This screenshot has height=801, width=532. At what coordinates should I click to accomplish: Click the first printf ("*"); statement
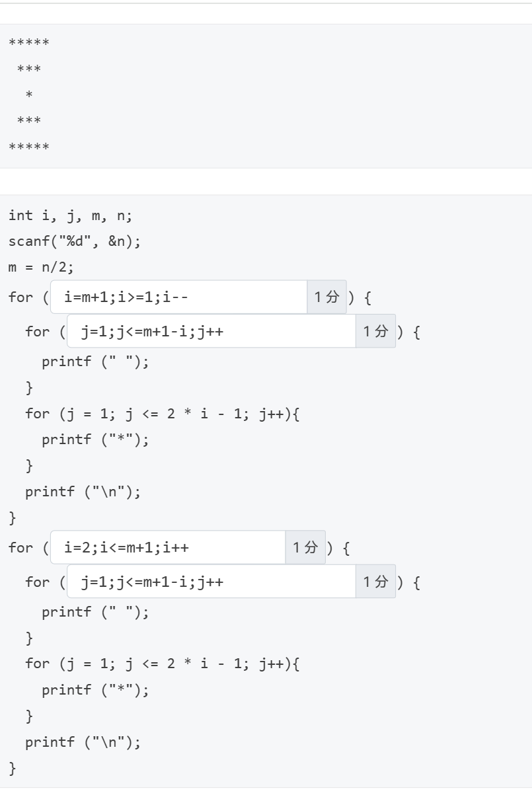point(96,439)
